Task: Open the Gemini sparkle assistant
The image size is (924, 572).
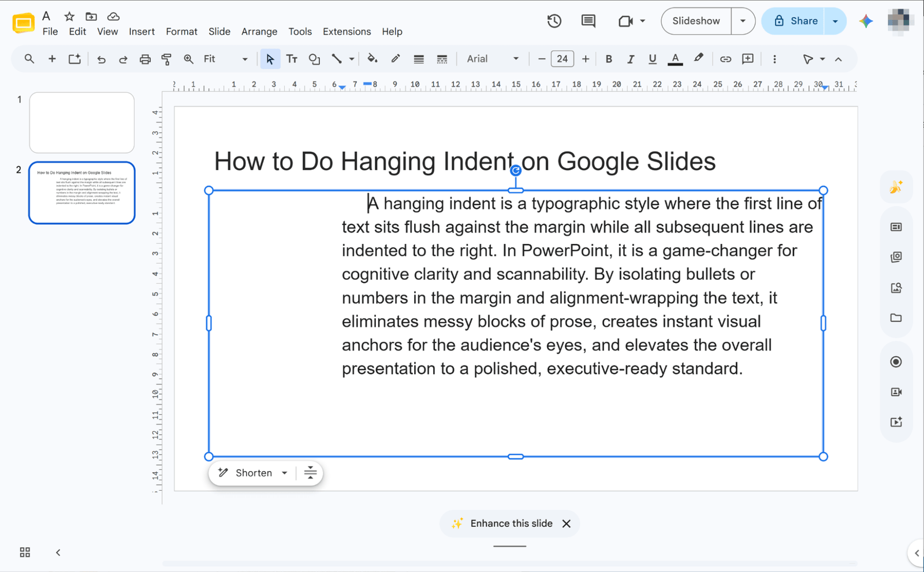Action: point(866,21)
